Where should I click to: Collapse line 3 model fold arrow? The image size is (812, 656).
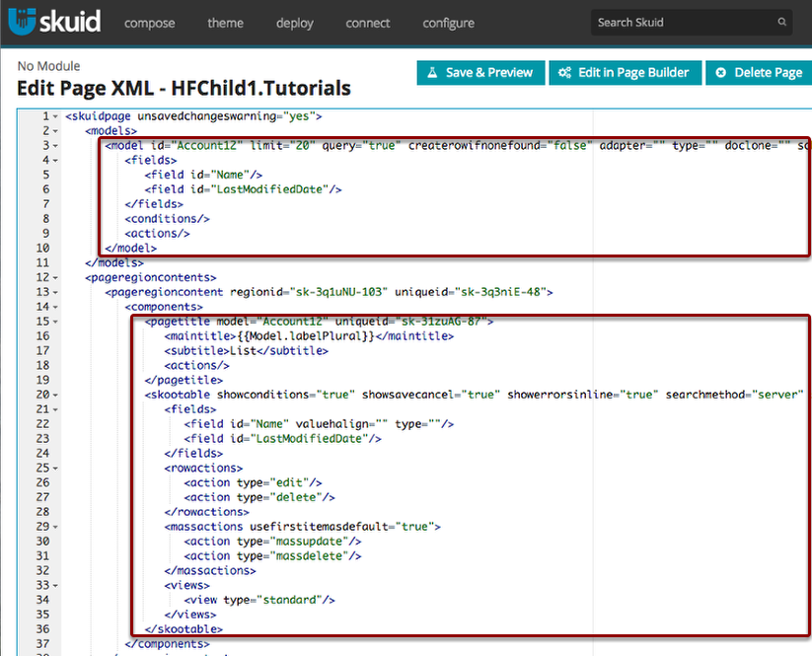pos(55,146)
